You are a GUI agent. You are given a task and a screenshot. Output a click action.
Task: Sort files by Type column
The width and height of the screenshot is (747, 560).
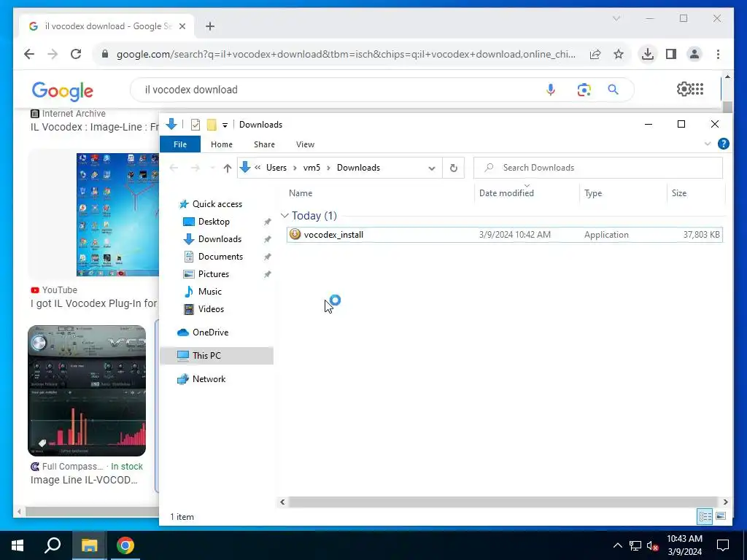click(x=593, y=192)
